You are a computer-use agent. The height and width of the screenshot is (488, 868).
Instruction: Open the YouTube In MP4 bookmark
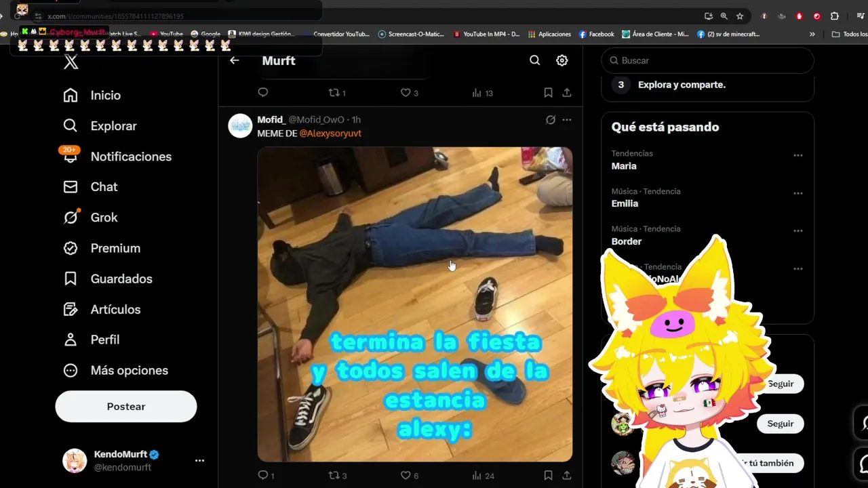(486, 34)
